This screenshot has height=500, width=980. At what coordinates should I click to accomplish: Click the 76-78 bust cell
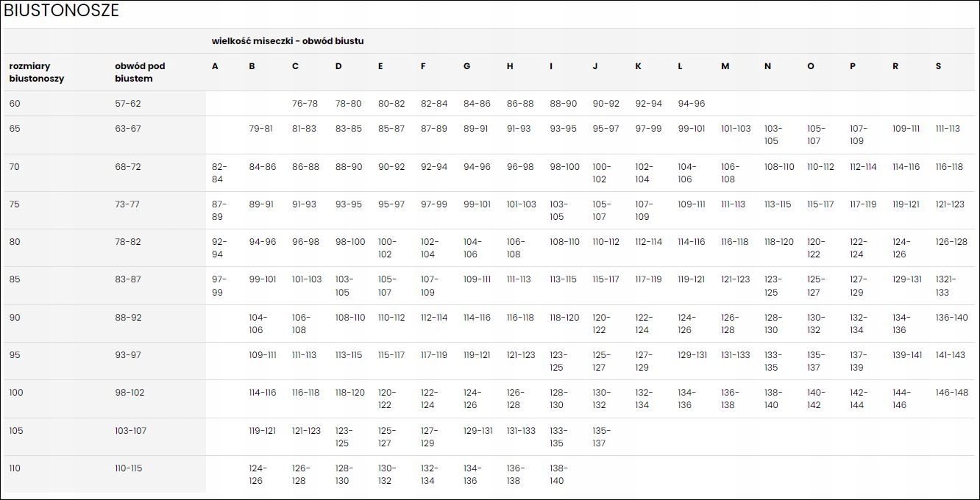[x=305, y=104]
